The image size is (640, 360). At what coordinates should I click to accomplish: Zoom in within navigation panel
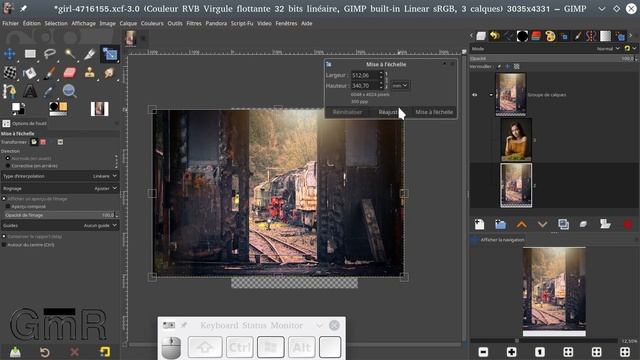(x=511, y=352)
